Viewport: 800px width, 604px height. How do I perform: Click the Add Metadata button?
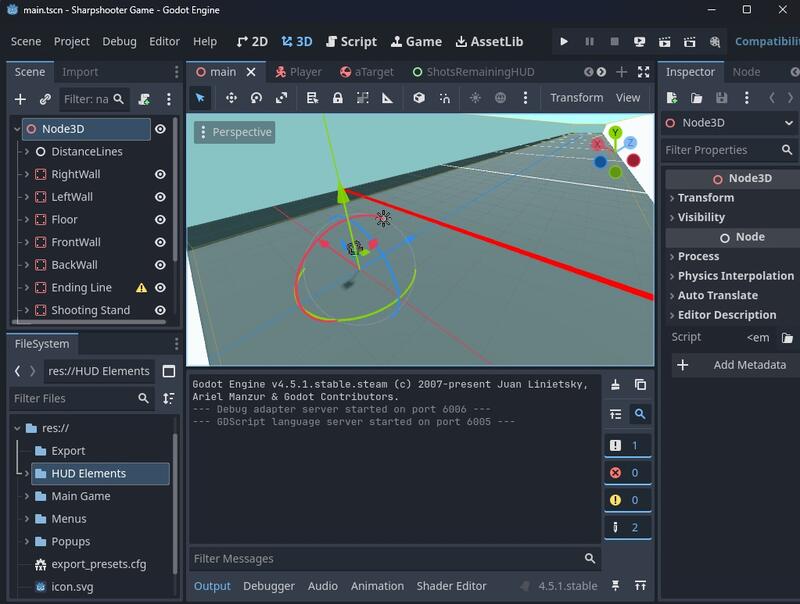pos(735,365)
